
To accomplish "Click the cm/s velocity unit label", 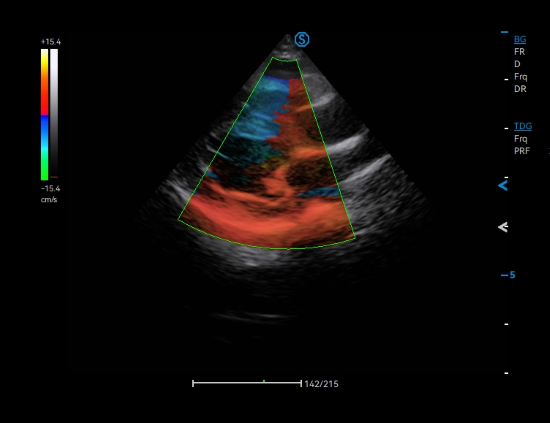I will [x=49, y=200].
